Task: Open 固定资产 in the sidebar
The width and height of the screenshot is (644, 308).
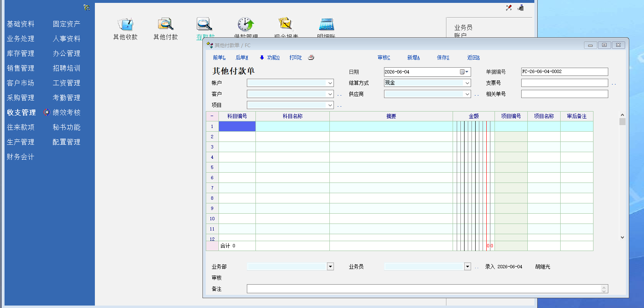Action: tap(67, 24)
